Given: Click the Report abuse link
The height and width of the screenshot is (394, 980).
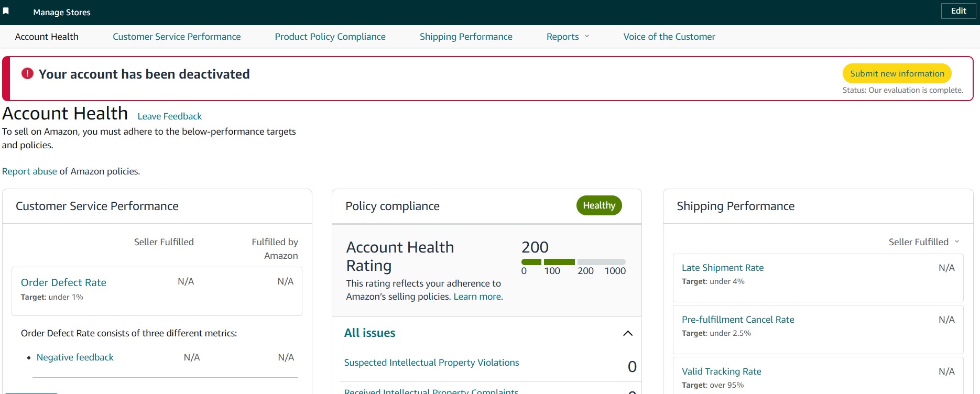Looking at the screenshot, I should [x=29, y=171].
